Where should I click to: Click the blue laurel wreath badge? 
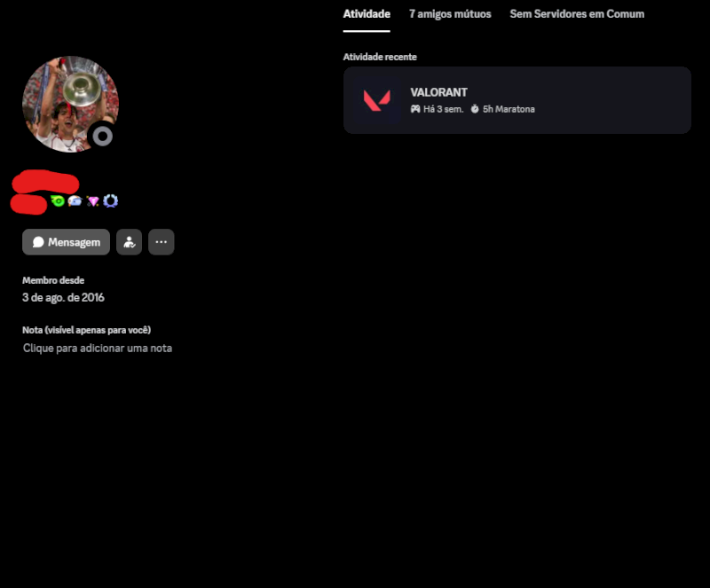[110, 200]
